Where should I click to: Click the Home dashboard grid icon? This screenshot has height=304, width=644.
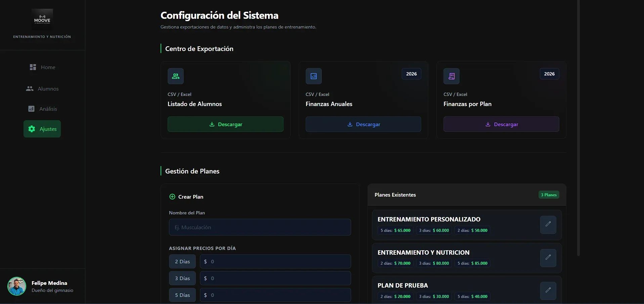point(33,67)
